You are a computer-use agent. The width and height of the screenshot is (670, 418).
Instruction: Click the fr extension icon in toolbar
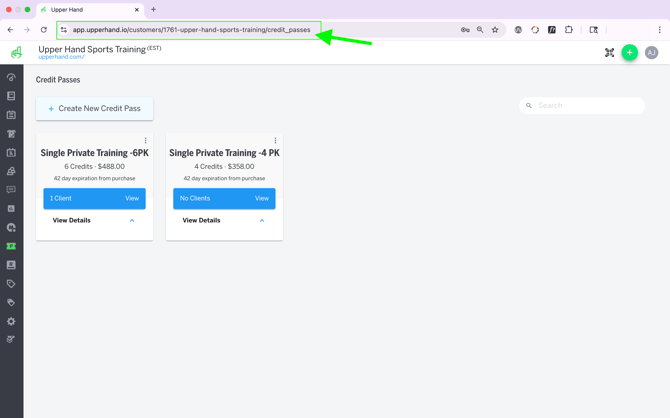pyautogui.click(x=552, y=30)
